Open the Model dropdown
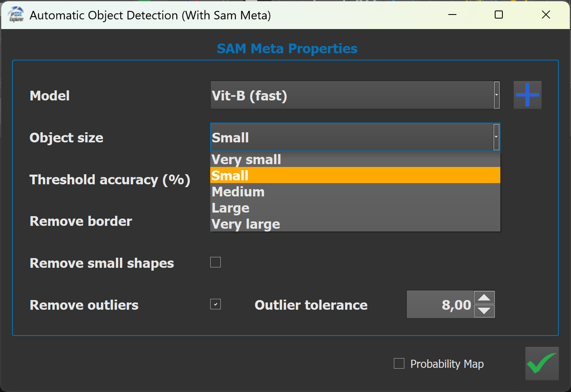Image resolution: width=571 pixels, height=392 pixels. [496, 95]
